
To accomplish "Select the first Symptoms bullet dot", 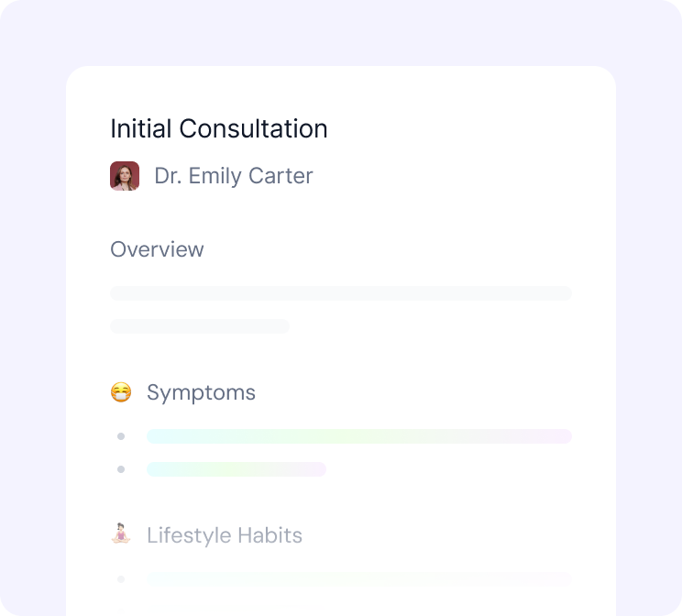I will click(121, 436).
